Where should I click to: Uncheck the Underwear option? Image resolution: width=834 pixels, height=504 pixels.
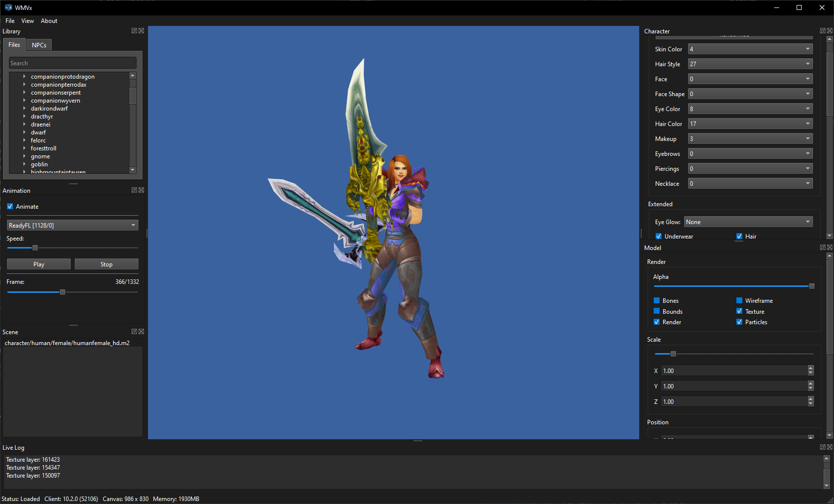[x=659, y=236]
